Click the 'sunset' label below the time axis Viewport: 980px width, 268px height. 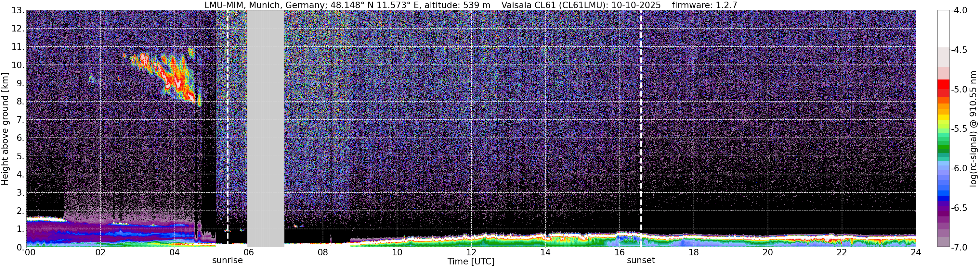click(x=641, y=261)
